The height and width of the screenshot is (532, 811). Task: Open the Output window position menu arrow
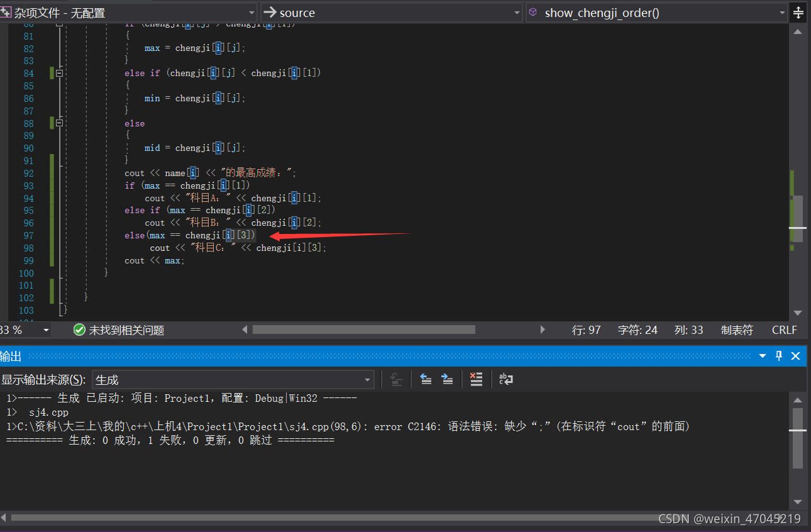click(x=763, y=356)
